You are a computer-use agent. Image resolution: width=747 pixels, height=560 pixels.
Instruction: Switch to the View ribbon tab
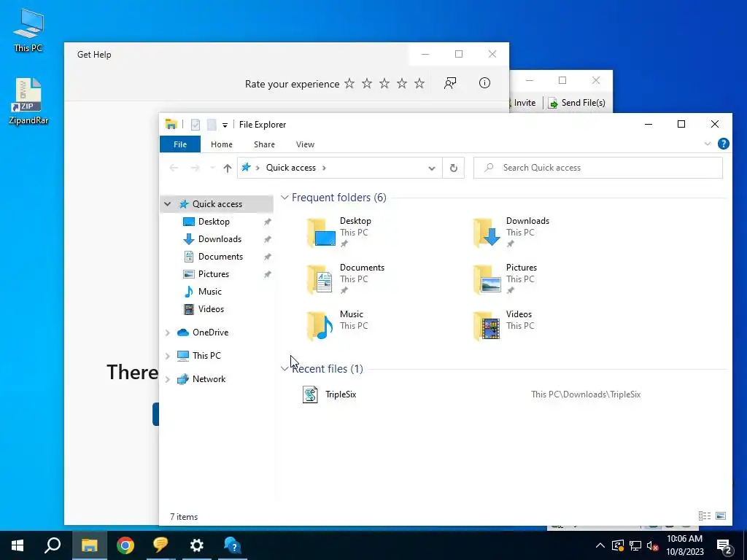coord(305,144)
